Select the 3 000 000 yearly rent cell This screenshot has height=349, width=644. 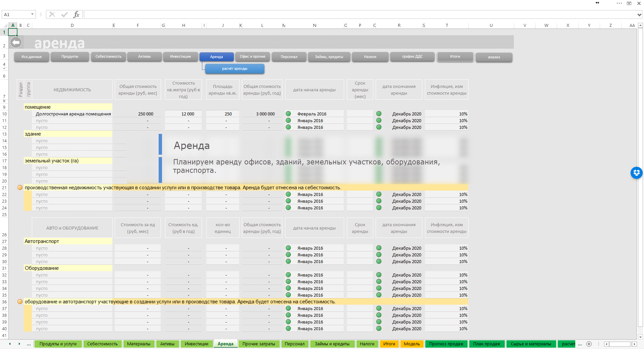pos(262,114)
